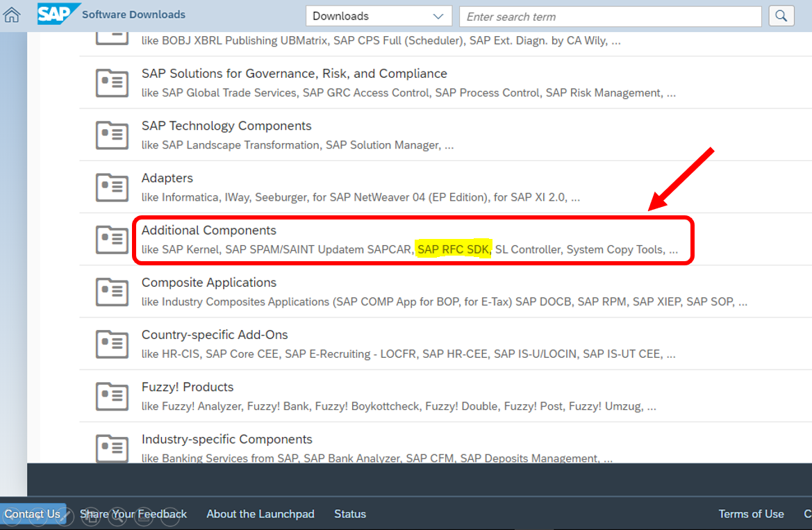Click folder icon beside Industry-specific Components
Image resolution: width=812 pixels, height=530 pixels.
click(112, 447)
